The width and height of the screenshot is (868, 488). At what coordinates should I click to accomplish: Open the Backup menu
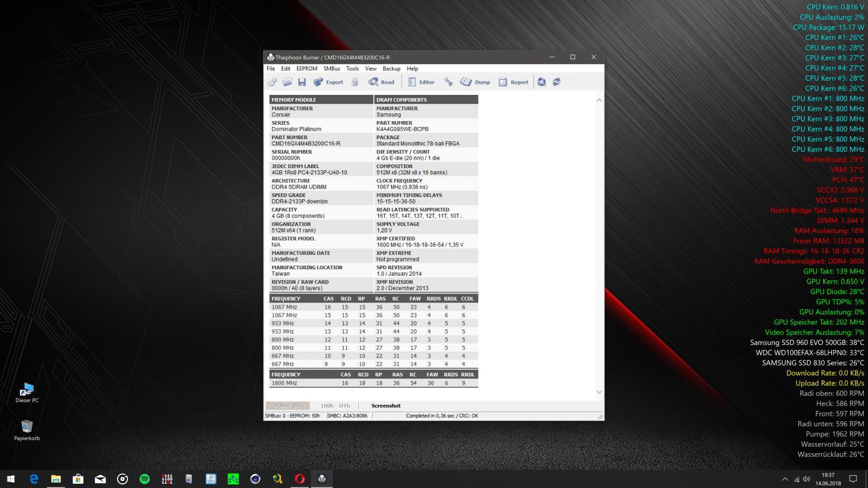(391, 69)
